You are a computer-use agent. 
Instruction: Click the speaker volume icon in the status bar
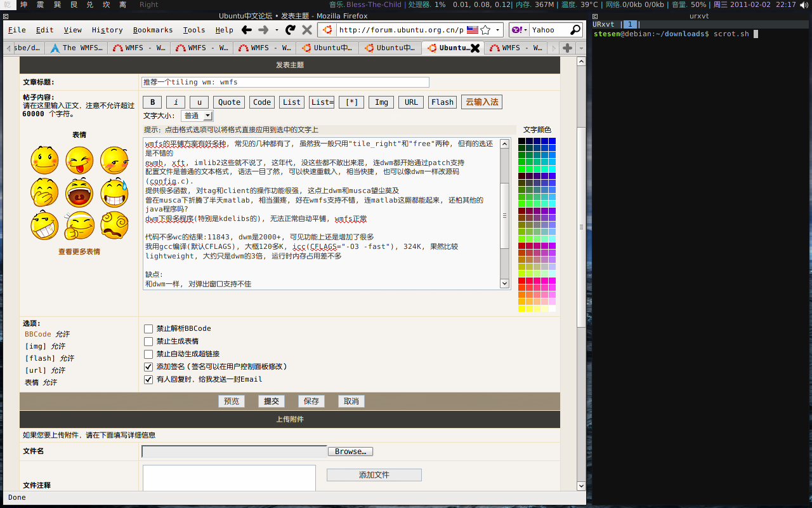[804, 4]
